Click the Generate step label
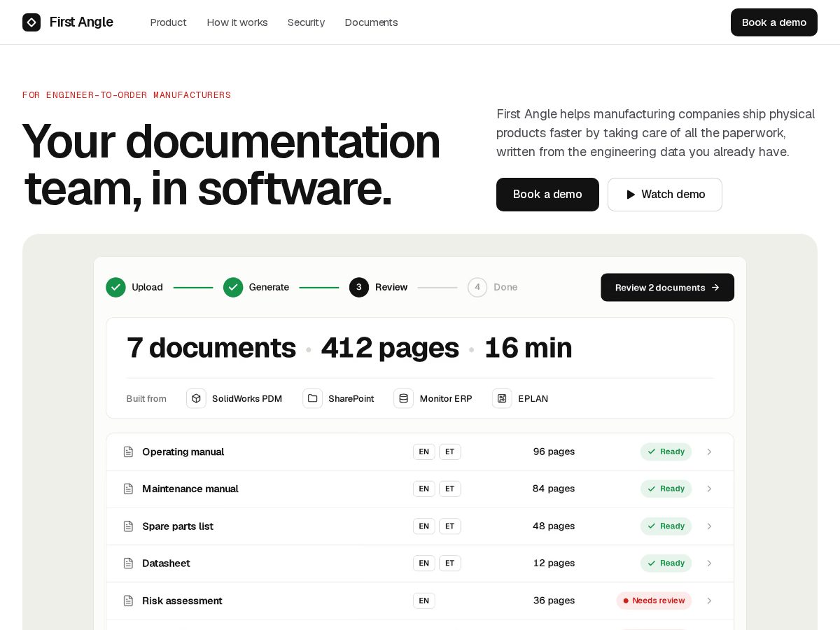This screenshot has height=630, width=840. (x=269, y=287)
